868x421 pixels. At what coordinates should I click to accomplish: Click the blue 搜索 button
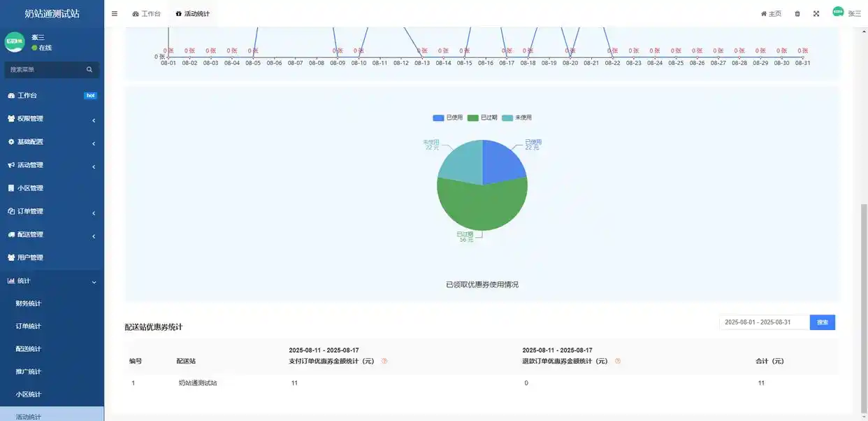tap(822, 322)
